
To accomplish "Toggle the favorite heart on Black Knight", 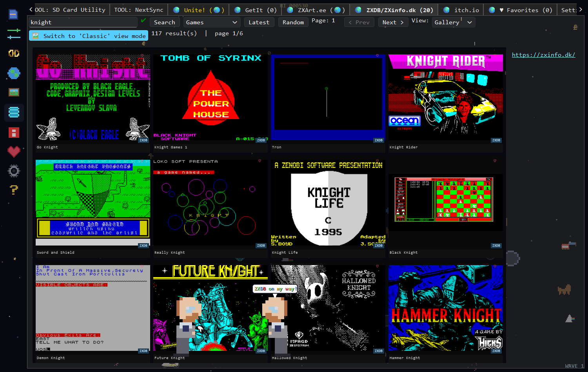I will coord(495,161).
